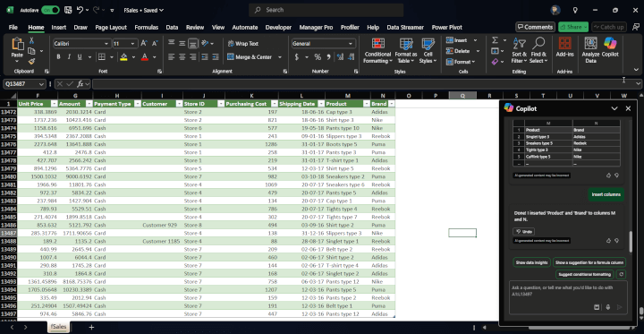Click Show a suggestion for formula column
Viewport: 644px width, 334px height.
pos(589,262)
